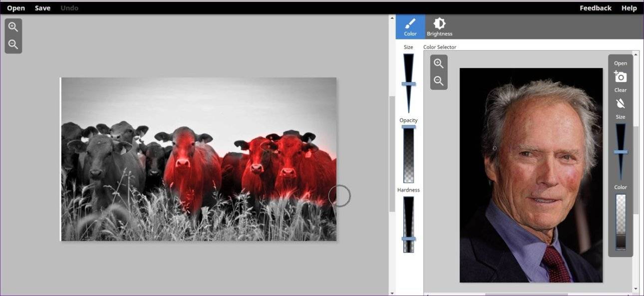Image resolution: width=644 pixels, height=296 pixels.
Task: Click the Color Selector vertical scrollbar
Action: pos(636,170)
